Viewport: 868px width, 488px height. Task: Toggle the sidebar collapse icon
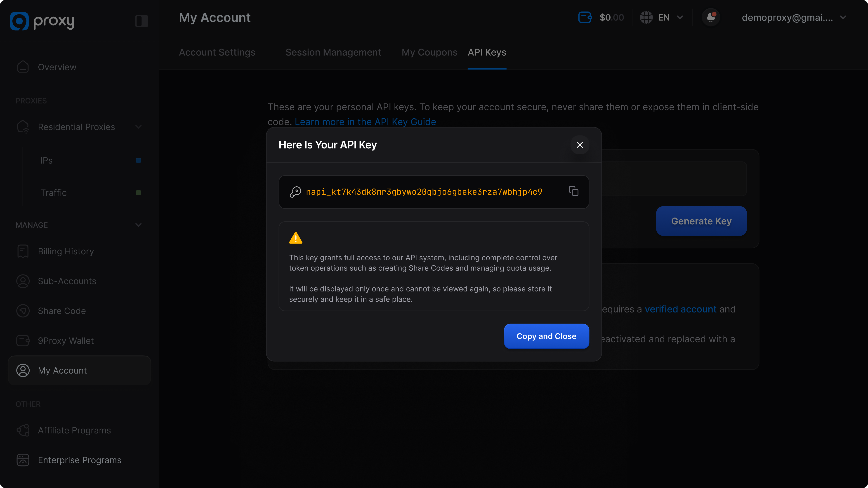pyautogui.click(x=141, y=21)
